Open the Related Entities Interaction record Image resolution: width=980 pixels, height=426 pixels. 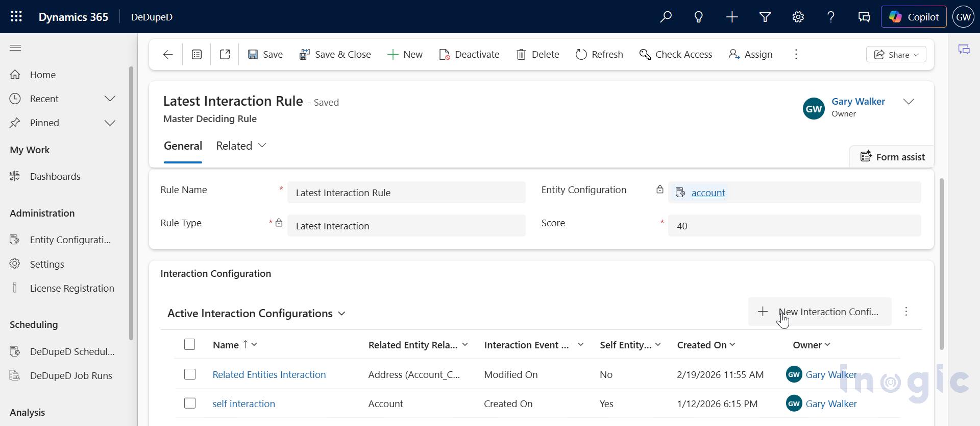tap(269, 374)
